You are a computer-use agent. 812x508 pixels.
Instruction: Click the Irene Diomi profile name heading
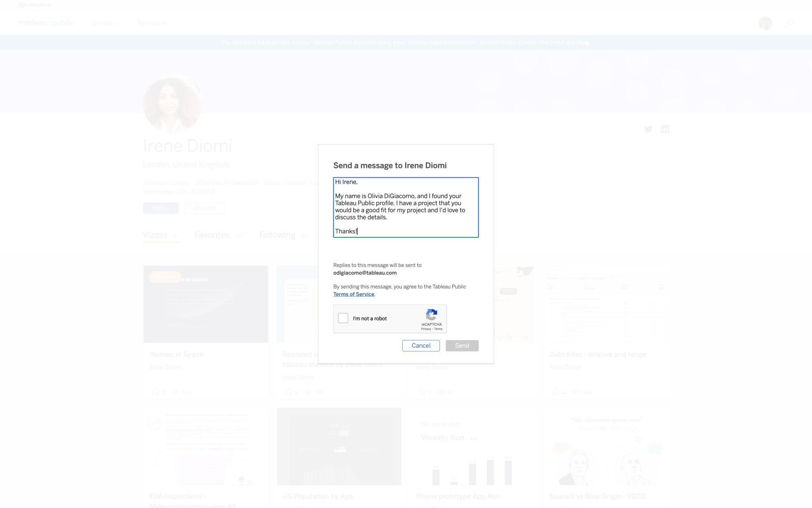click(x=188, y=145)
